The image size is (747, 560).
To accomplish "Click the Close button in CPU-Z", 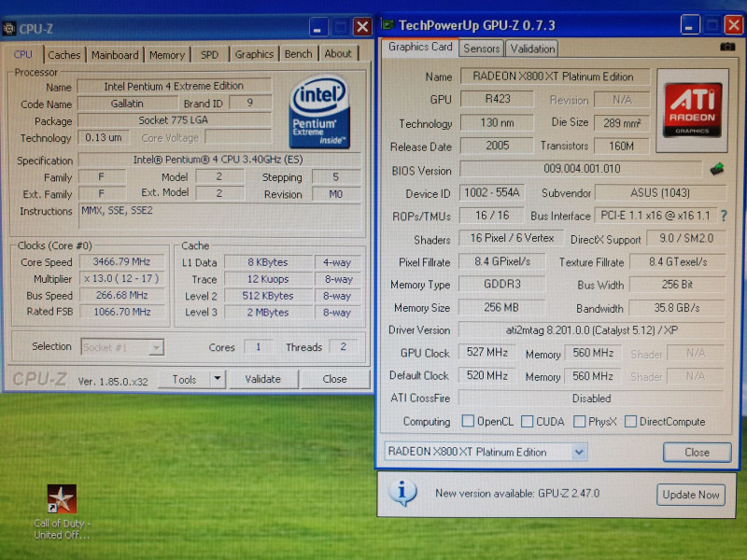I will coord(334,379).
